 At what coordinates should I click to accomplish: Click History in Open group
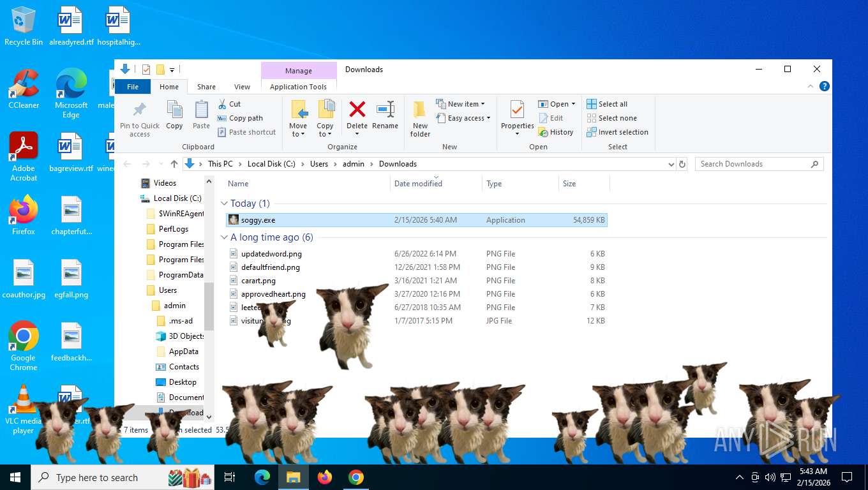point(556,132)
